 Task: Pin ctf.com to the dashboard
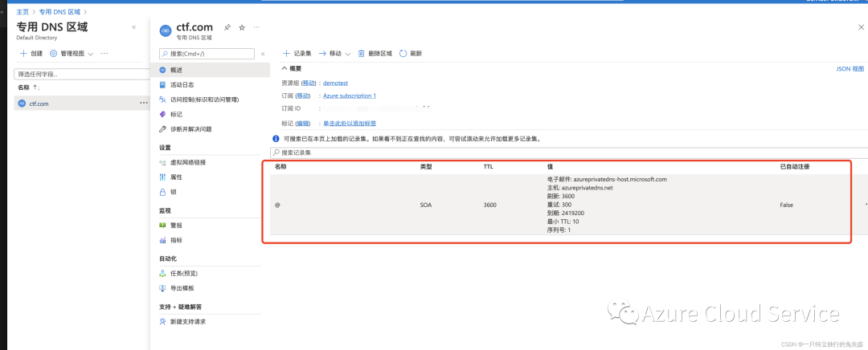click(x=227, y=27)
